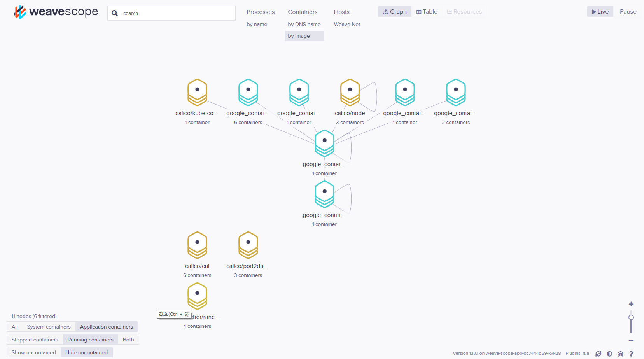Viewport: 644px width, 359px height.
Task: Choose processes by name
Action: pyautogui.click(x=257, y=24)
